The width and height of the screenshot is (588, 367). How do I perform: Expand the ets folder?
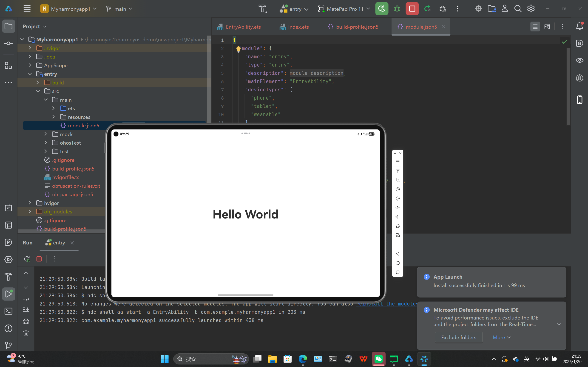[54, 108]
